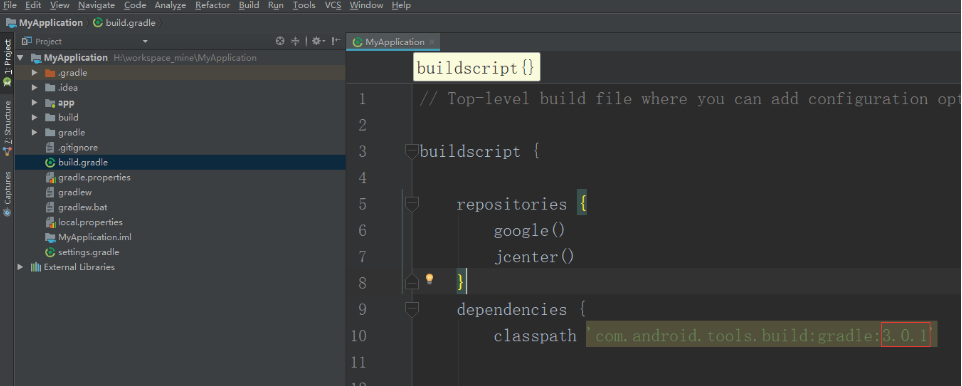Viewport: 962px width, 386px height.
Task: Expand External Libraries node
Action: coord(20,267)
